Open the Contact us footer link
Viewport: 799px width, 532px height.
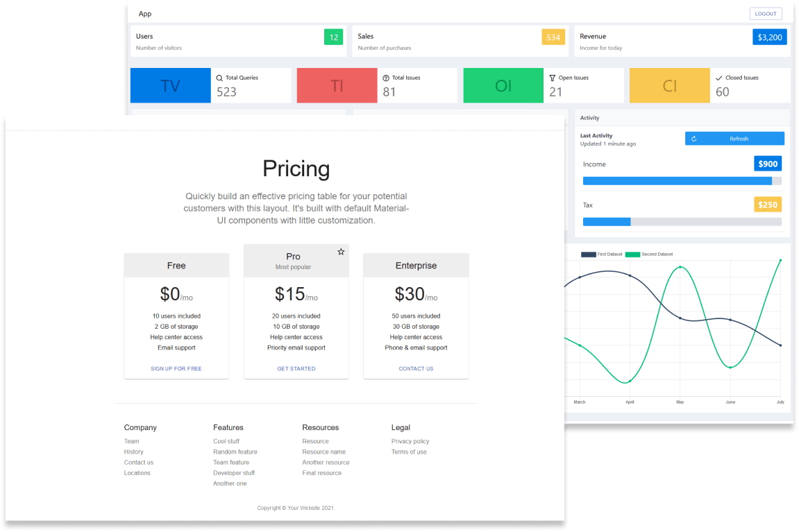point(139,463)
